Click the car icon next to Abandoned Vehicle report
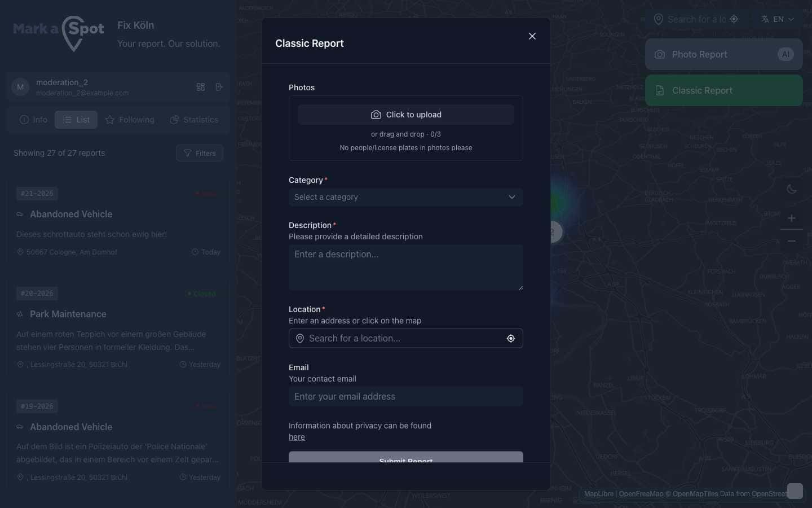The image size is (812, 508). tap(20, 214)
